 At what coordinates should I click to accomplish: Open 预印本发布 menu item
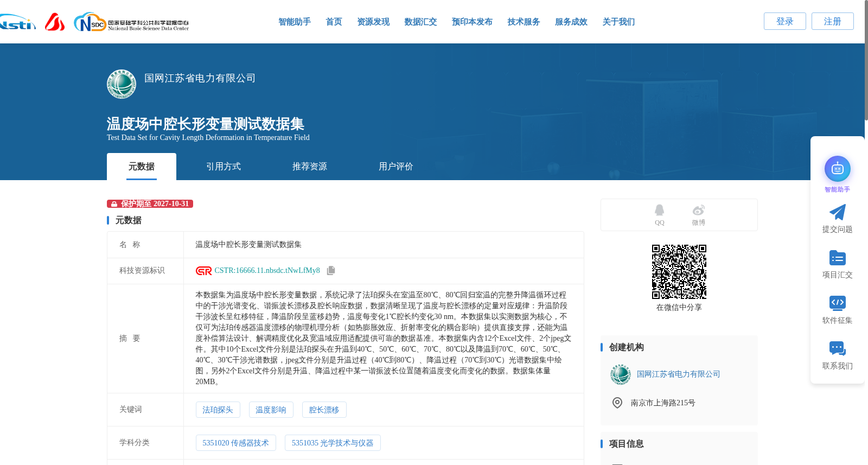pos(472,22)
